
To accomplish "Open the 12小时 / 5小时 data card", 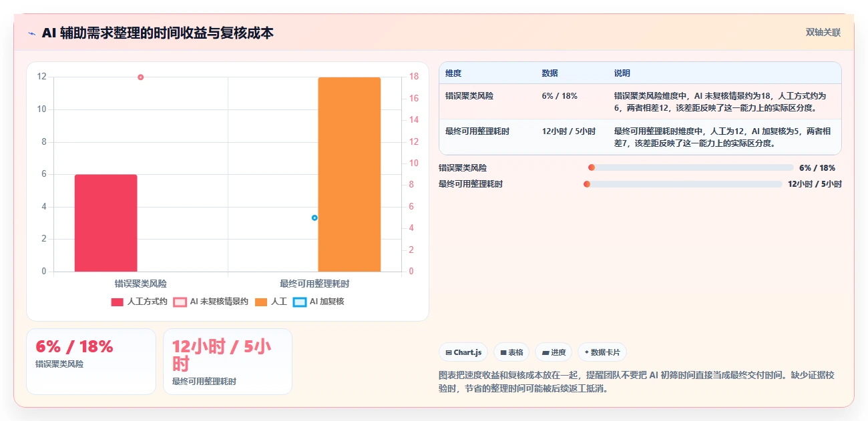I will pyautogui.click(x=228, y=361).
